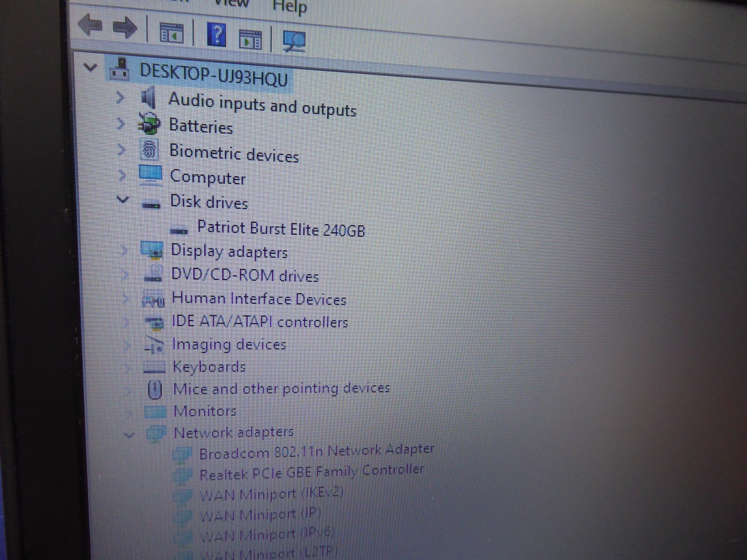Select Display adapters category
This screenshot has height=560, width=747.
(229, 252)
